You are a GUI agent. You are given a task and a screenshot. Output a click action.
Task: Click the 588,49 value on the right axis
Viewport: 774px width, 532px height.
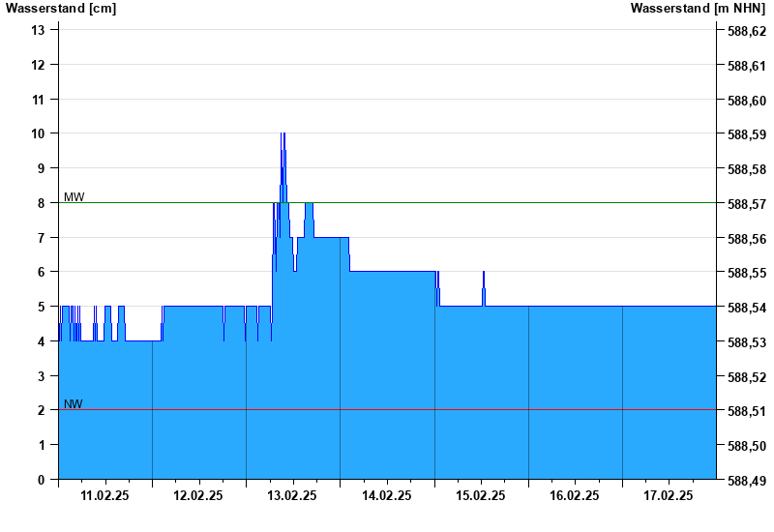746,481
